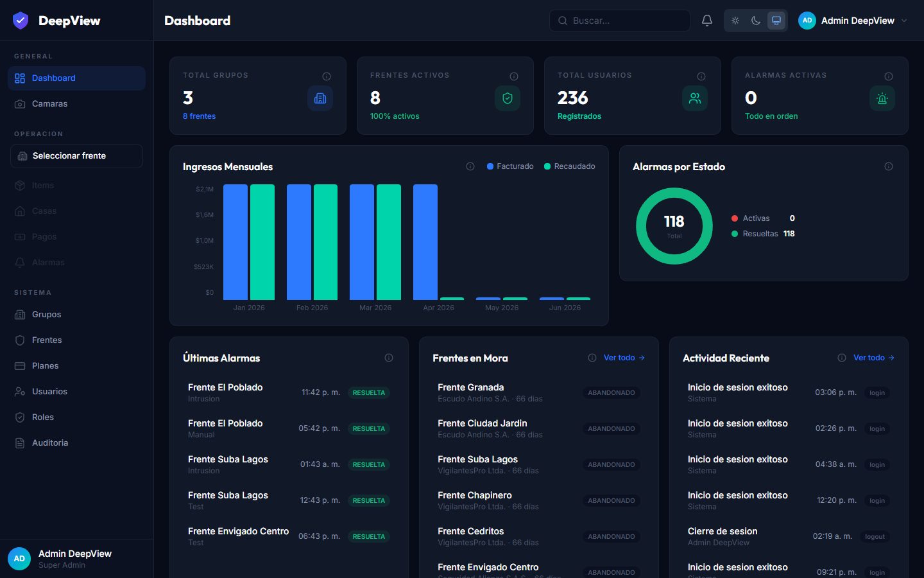
Task: Click the building icon in Total Grupos card
Action: (x=320, y=98)
